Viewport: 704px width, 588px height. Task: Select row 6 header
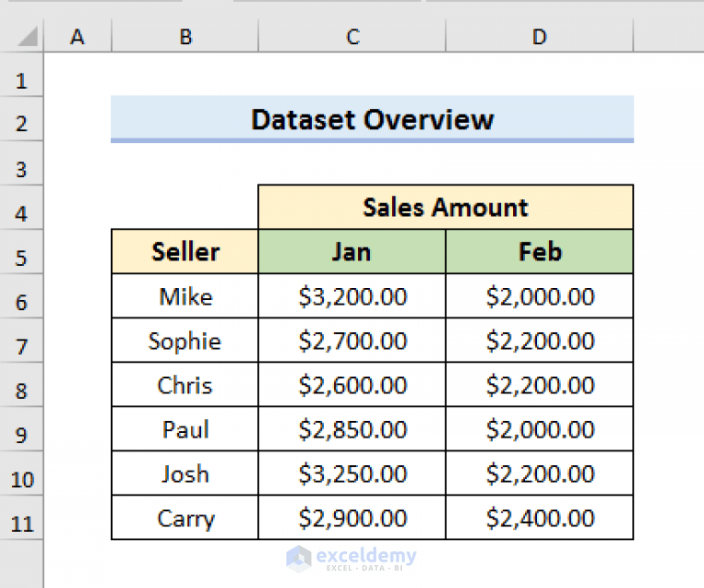click(21, 296)
